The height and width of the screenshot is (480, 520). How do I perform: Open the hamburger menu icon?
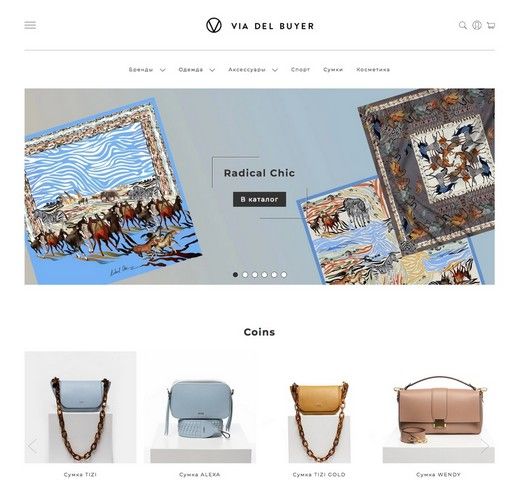coord(30,25)
